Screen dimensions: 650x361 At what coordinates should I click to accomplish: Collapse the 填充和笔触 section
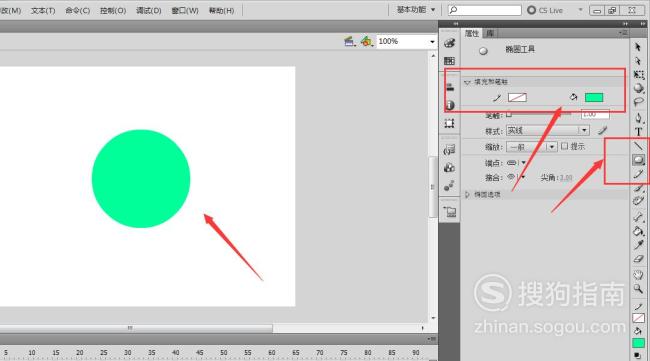[467, 82]
